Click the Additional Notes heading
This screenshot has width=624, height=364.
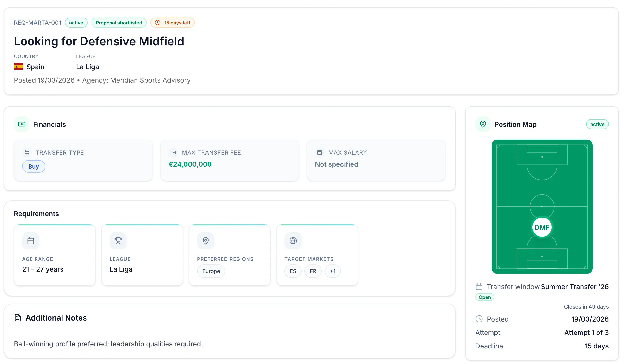click(56, 318)
